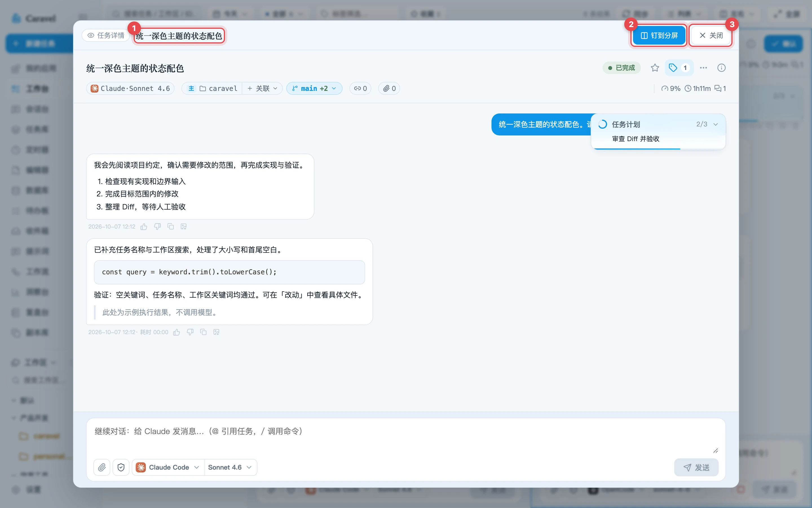Click the 发送 send button

click(696, 467)
